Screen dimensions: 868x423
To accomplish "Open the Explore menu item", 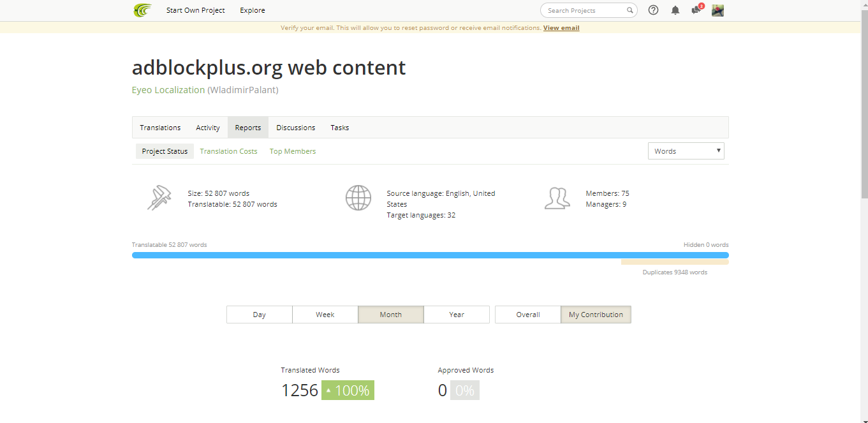I will point(253,10).
